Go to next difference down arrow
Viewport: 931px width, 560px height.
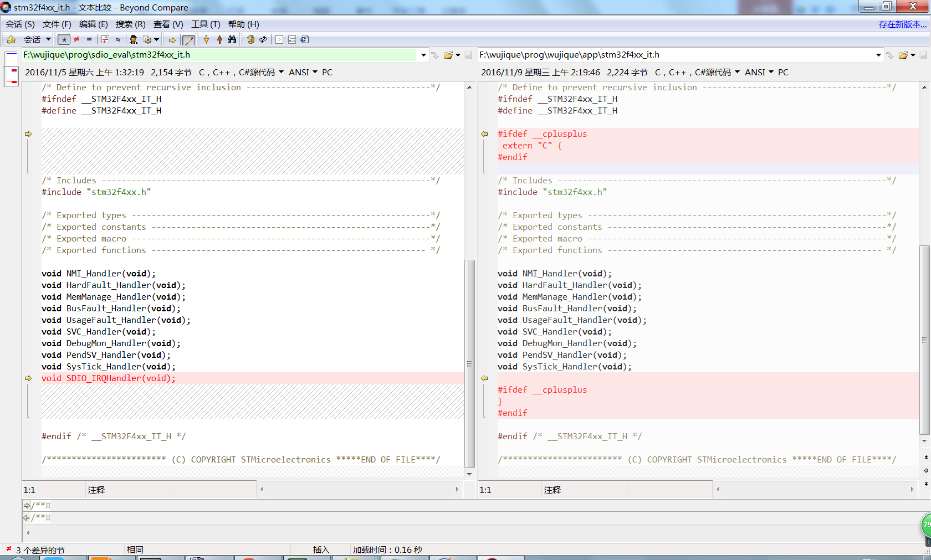(x=207, y=39)
